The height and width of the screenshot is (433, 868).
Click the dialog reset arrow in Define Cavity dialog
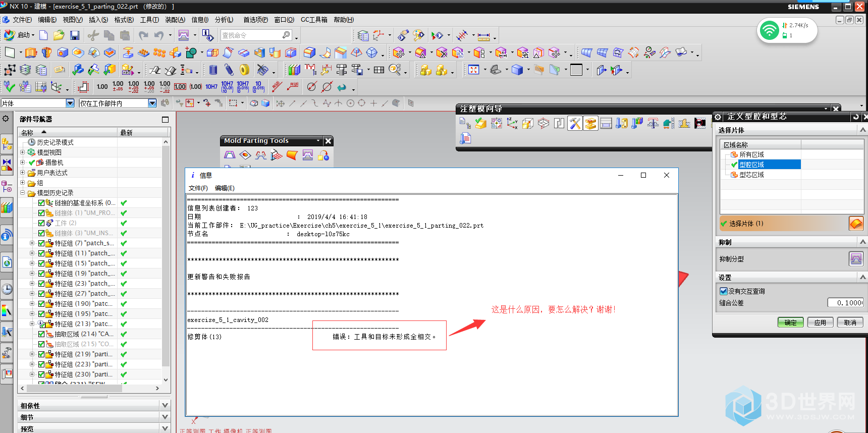[x=855, y=117]
